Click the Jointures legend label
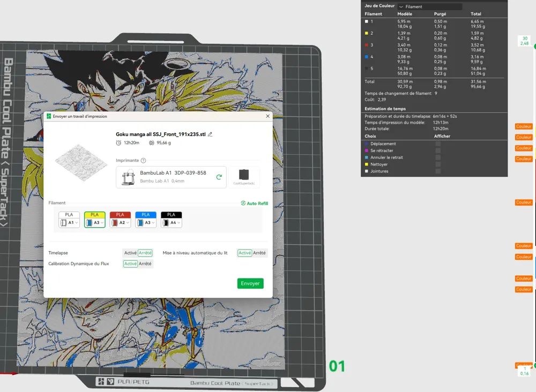The height and width of the screenshot is (392, 536). tap(379, 171)
